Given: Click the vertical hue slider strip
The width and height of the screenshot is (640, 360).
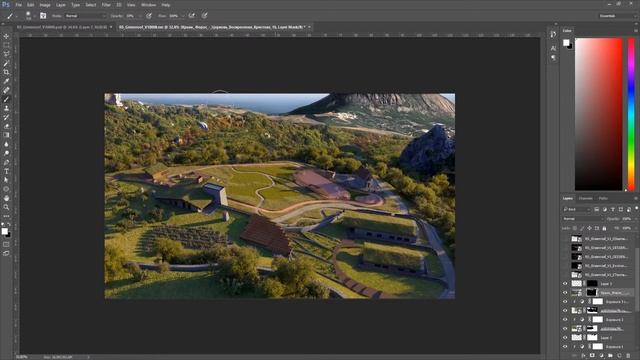Looking at the screenshot, I should (631, 114).
